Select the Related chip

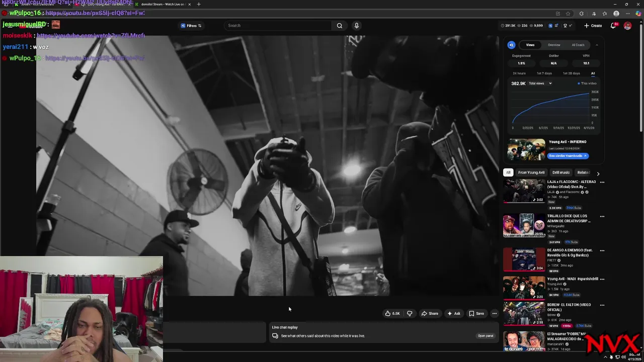pos(583,172)
